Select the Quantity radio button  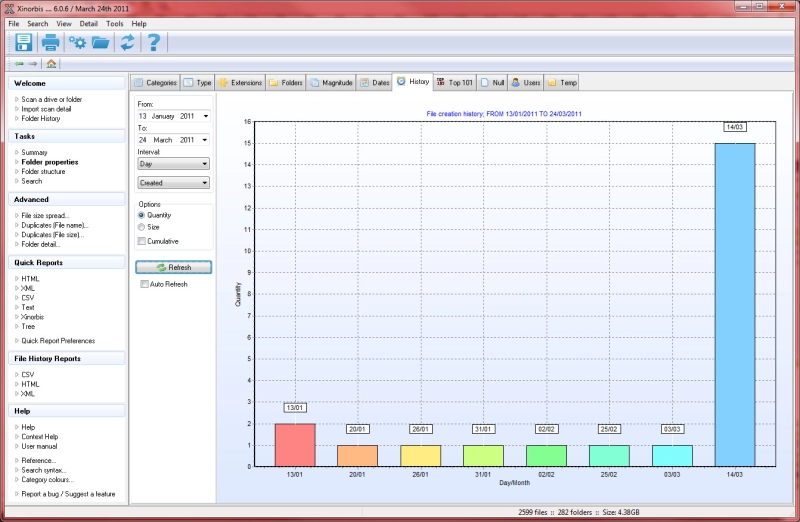141,215
